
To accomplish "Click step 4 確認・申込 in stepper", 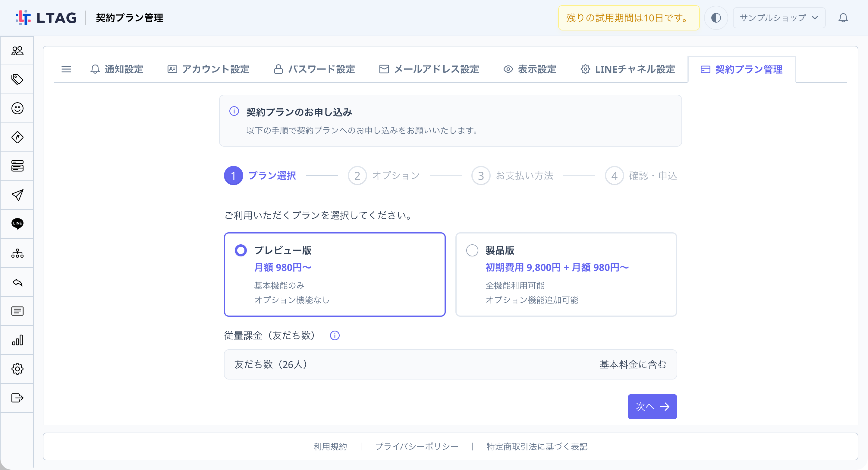I will pos(641,176).
